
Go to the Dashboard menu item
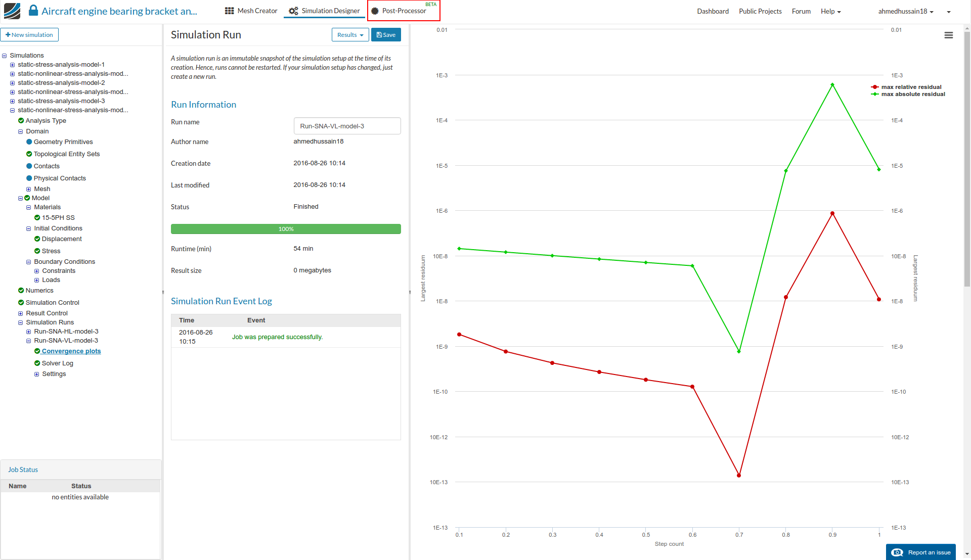click(x=713, y=11)
